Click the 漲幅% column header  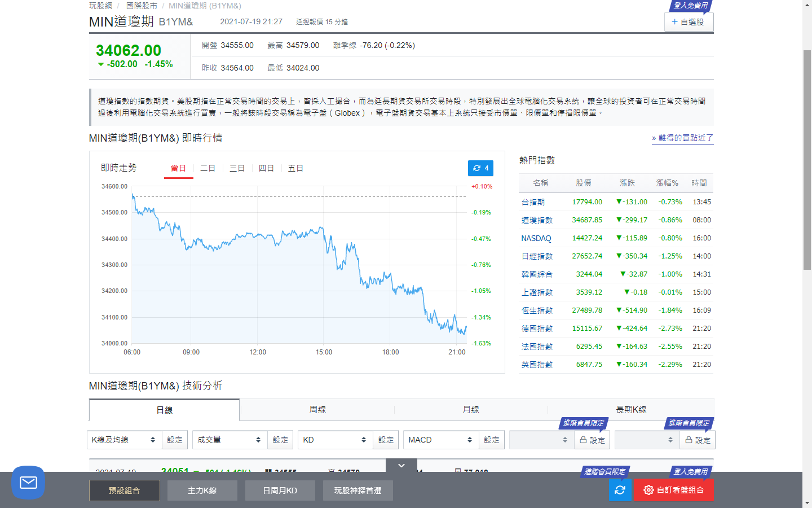667,183
